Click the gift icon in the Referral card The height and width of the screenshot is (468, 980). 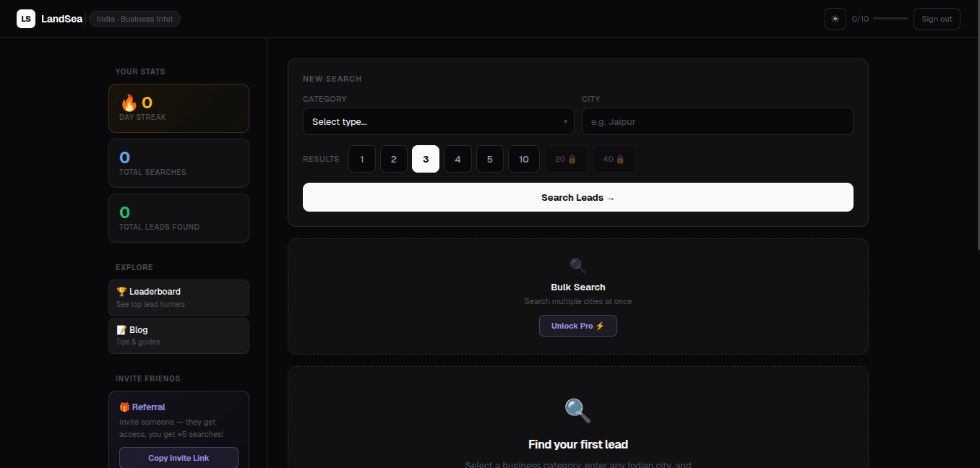point(124,407)
